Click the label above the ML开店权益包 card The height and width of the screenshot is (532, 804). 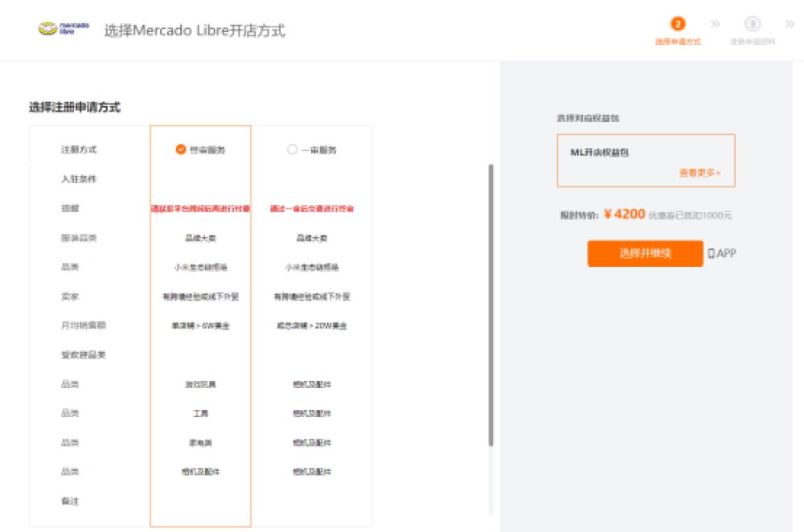pos(588,118)
